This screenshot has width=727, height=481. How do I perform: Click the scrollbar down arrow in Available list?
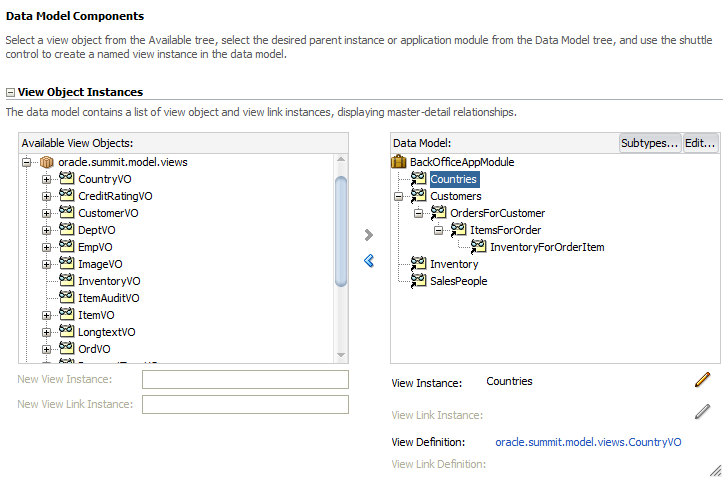(x=341, y=355)
